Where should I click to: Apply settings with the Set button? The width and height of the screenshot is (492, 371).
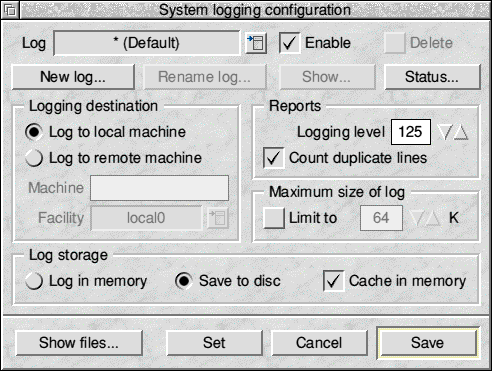214,343
